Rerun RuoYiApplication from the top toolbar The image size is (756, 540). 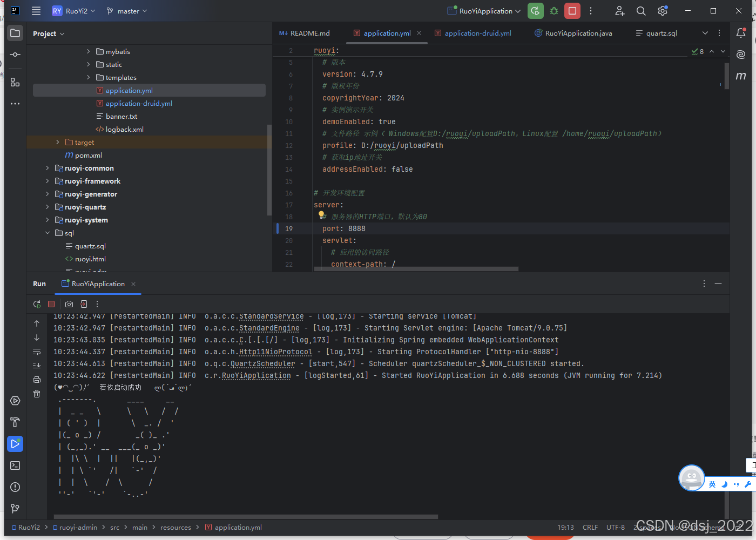pyautogui.click(x=535, y=11)
